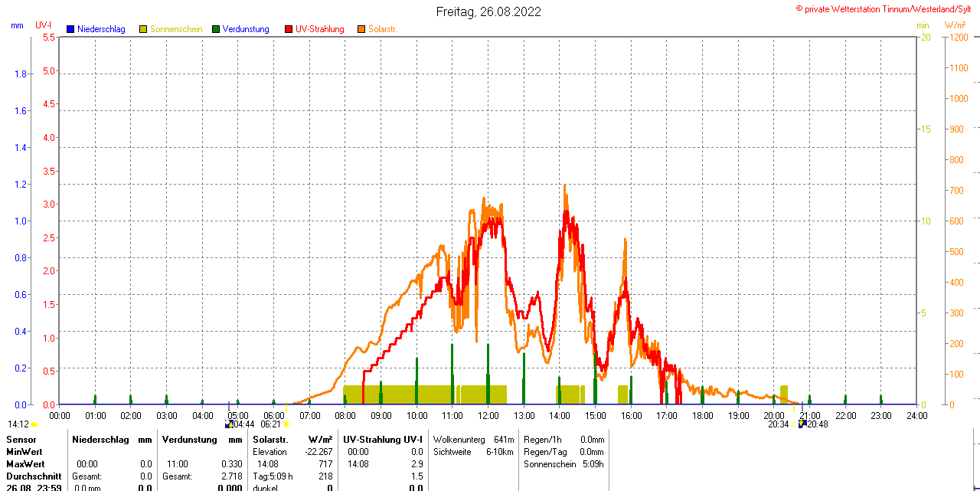Click the Sonnenschein 5:09h value row
The height and width of the screenshot is (491, 980).
(x=563, y=464)
